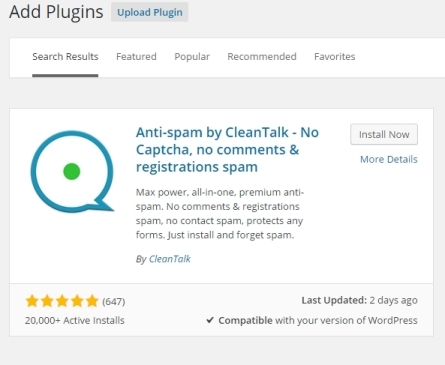The height and width of the screenshot is (365, 445).
Task: Install the Anti-spam by CleanTalk plugin now
Action: tap(384, 134)
